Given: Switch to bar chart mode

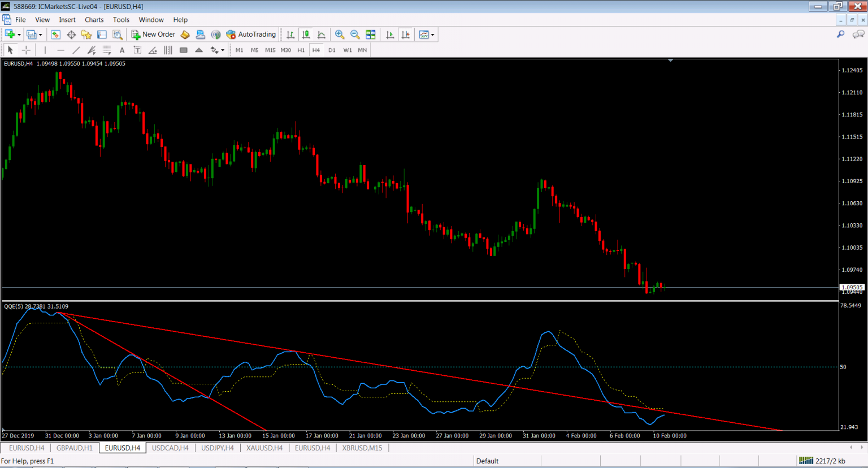Looking at the screenshot, I should pos(290,34).
